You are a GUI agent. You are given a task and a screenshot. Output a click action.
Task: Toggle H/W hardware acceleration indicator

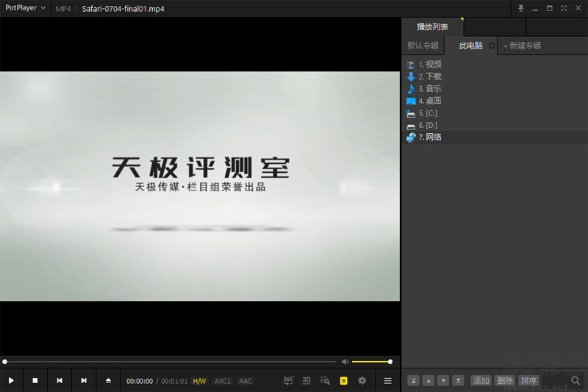pyautogui.click(x=199, y=381)
